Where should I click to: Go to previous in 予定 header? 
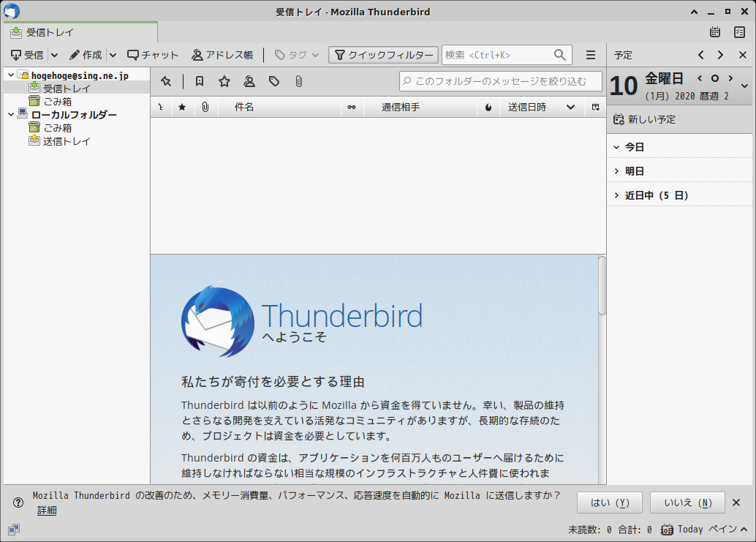coord(701,55)
